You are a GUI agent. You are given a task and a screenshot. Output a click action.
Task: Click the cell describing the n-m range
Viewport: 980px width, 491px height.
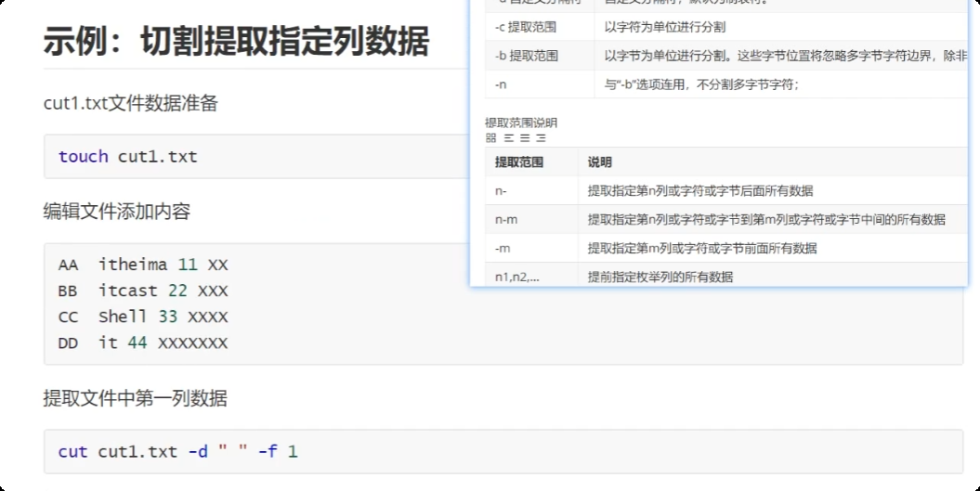point(773,219)
